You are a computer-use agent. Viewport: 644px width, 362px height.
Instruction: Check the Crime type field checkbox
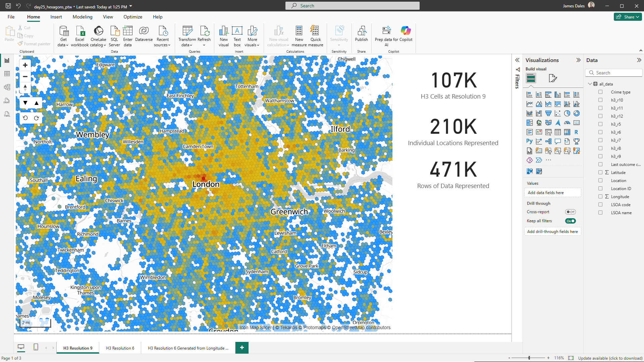tap(600, 92)
